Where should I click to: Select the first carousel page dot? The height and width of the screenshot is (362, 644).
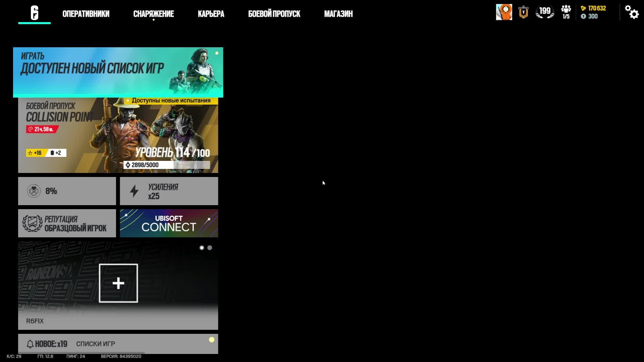point(202,248)
